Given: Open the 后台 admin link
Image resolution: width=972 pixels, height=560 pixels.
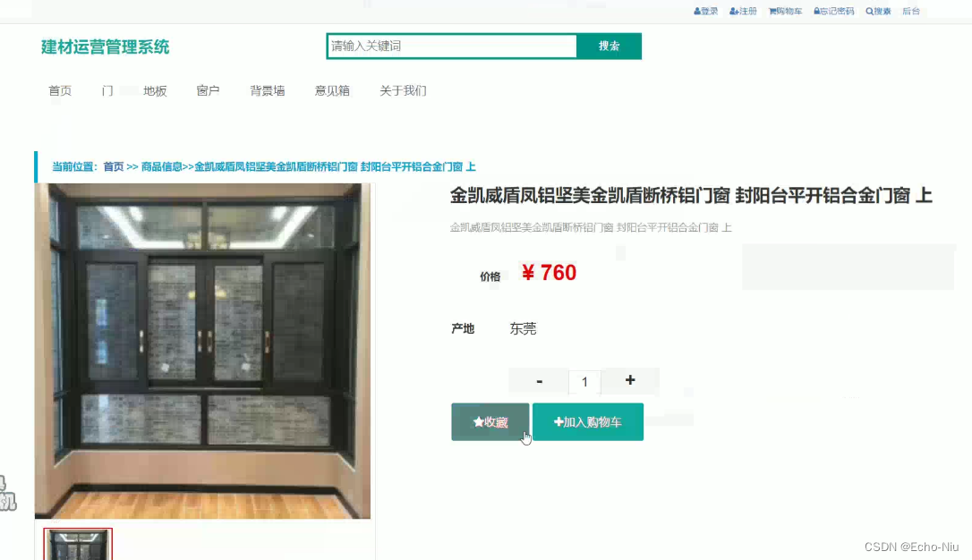Looking at the screenshot, I should coord(911,11).
